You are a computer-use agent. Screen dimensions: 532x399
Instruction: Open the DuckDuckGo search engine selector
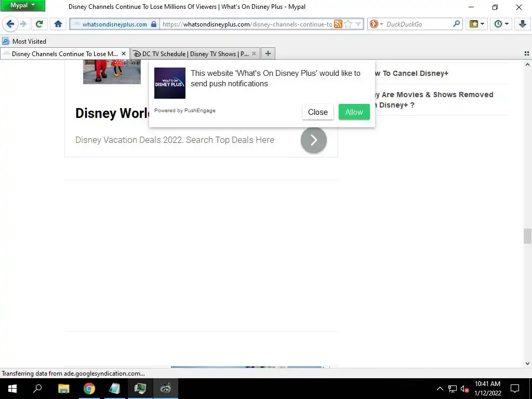tap(376, 24)
